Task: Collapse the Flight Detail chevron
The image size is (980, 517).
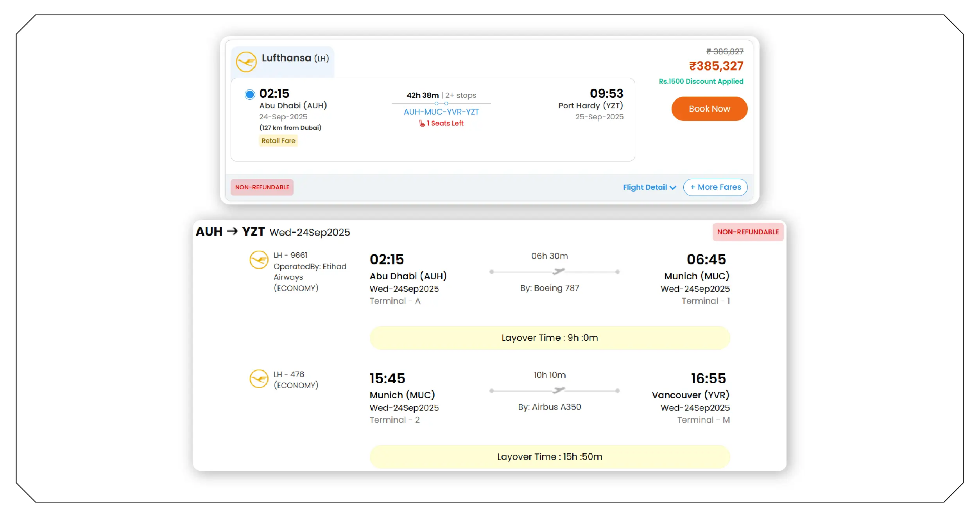Action: tap(673, 188)
